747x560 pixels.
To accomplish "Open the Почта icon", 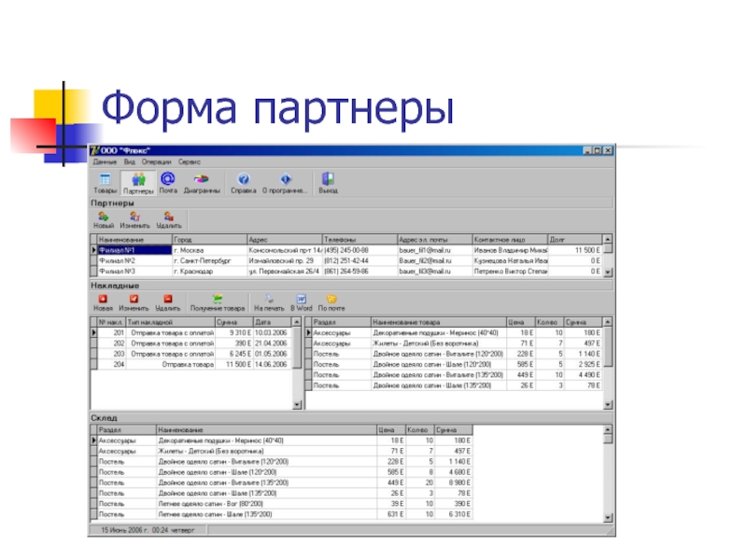I will click(x=168, y=183).
